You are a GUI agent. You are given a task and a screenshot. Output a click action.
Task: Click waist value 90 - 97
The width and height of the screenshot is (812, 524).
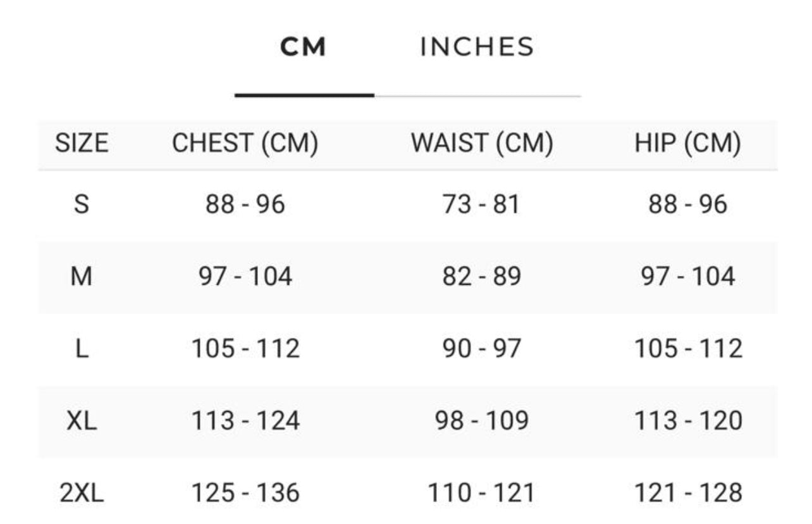(481, 349)
